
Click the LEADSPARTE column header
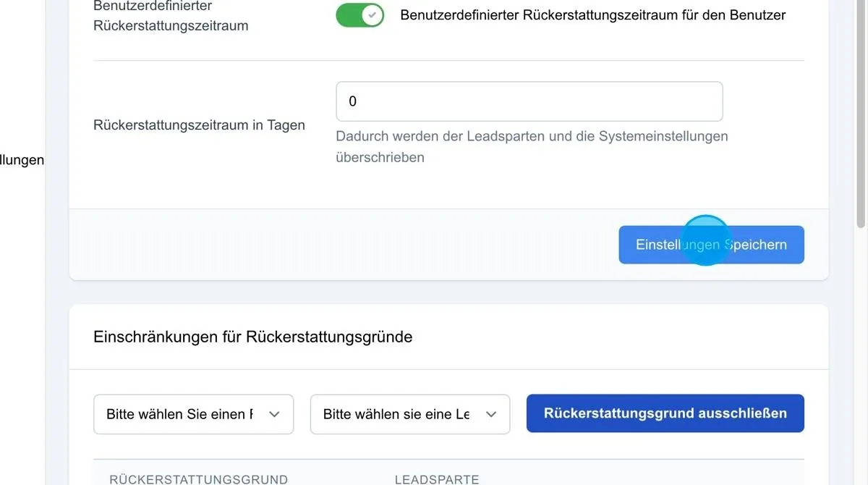(437, 479)
